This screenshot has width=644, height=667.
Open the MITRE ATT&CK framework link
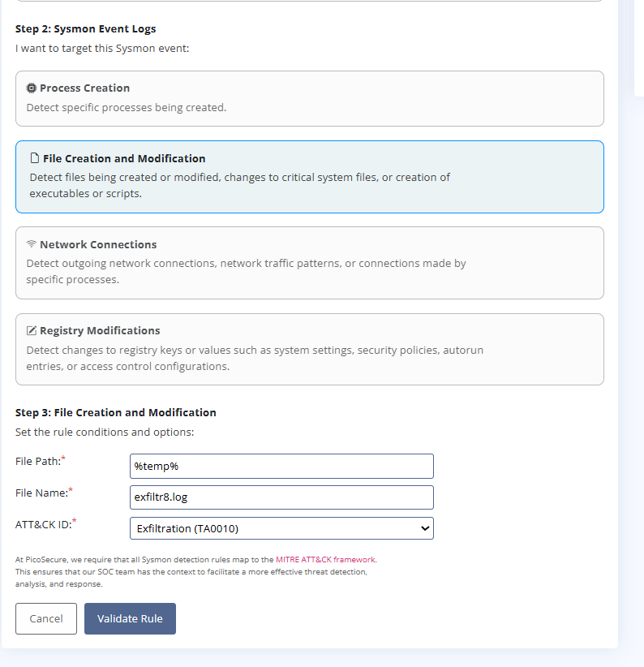[325, 560]
